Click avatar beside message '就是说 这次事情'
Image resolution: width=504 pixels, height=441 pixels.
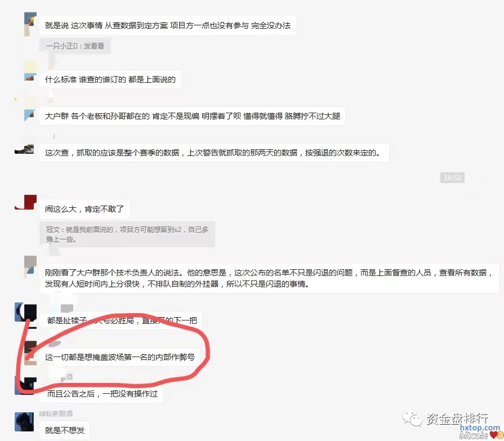pos(30,24)
